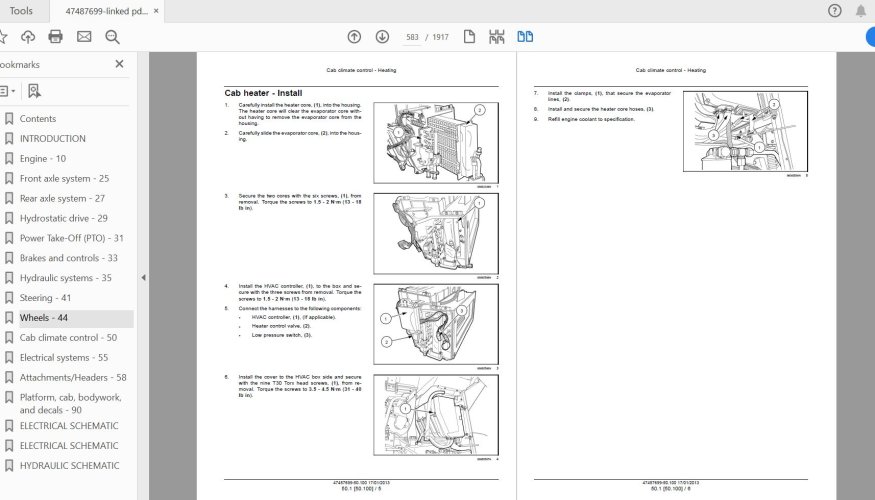Click the six screws cores diagram

click(x=436, y=234)
